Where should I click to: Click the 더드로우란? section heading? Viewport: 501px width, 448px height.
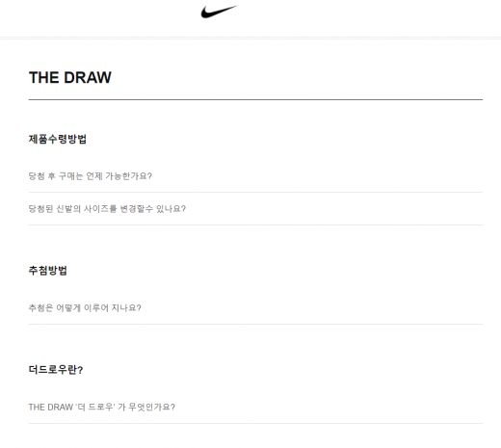[x=56, y=370]
